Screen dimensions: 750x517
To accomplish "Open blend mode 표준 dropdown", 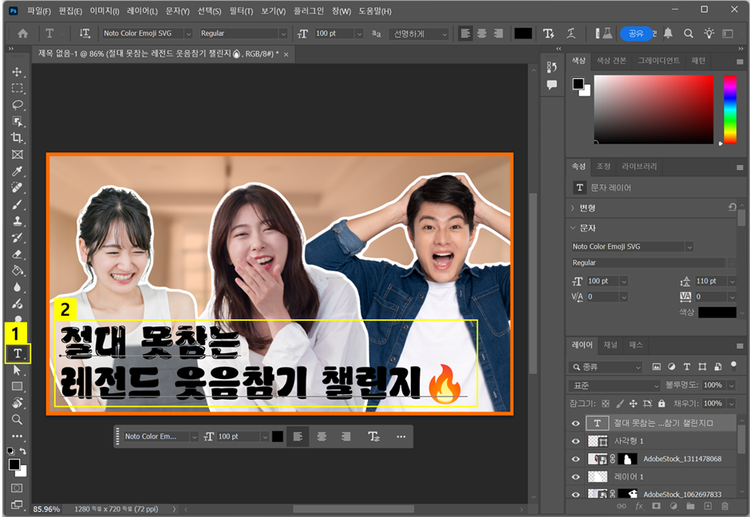I will tap(615, 385).
